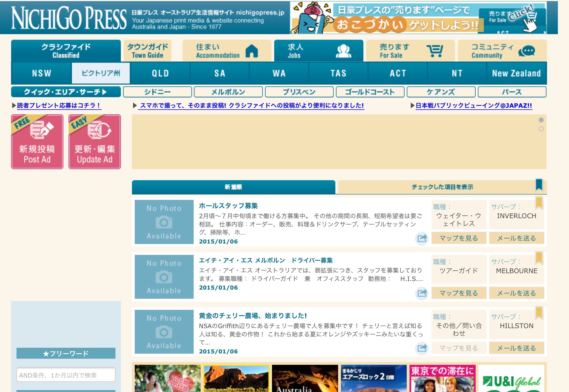The image size is (569, 392).
Task: Click メールを送る for MELBOURNE listing
Action: click(516, 293)
